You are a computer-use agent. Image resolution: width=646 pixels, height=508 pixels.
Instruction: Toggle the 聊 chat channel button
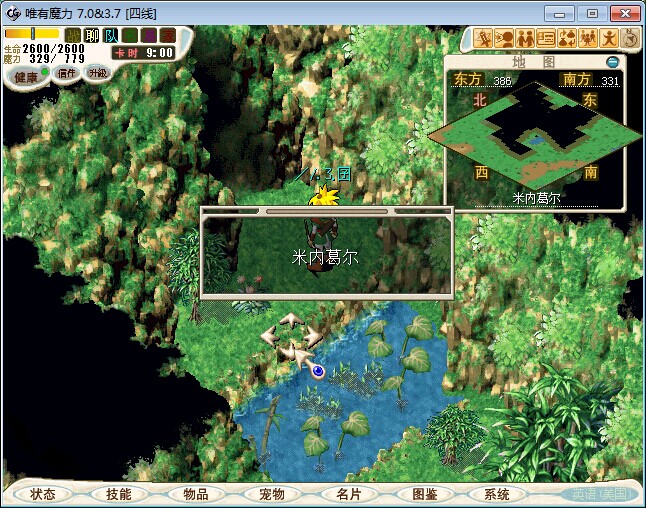coord(92,35)
